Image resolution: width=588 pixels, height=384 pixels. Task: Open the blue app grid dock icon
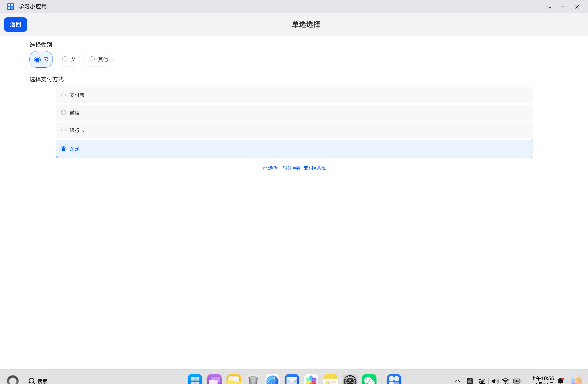pyautogui.click(x=195, y=379)
